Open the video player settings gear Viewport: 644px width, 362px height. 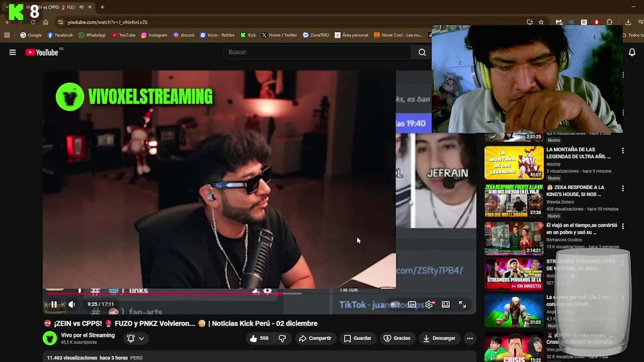[429, 304]
